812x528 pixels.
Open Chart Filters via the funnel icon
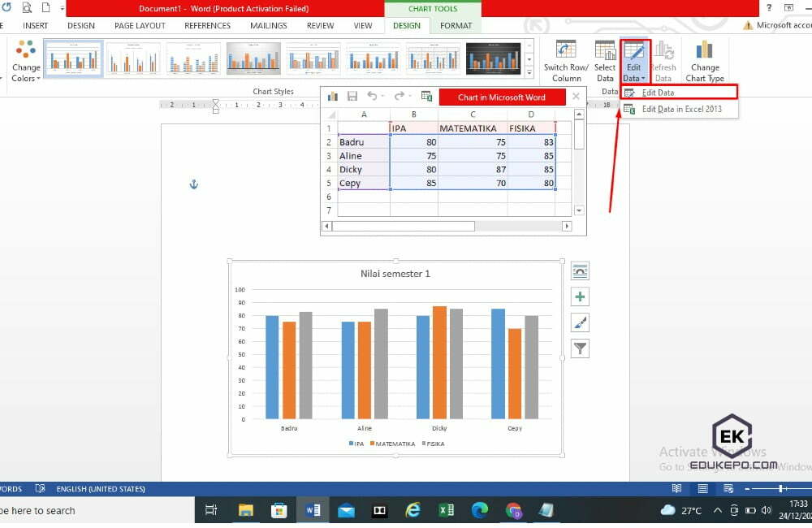click(580, 348)
